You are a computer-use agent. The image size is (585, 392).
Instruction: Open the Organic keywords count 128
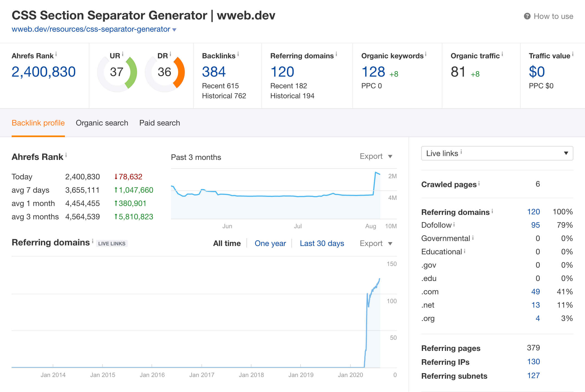point(373,72)
